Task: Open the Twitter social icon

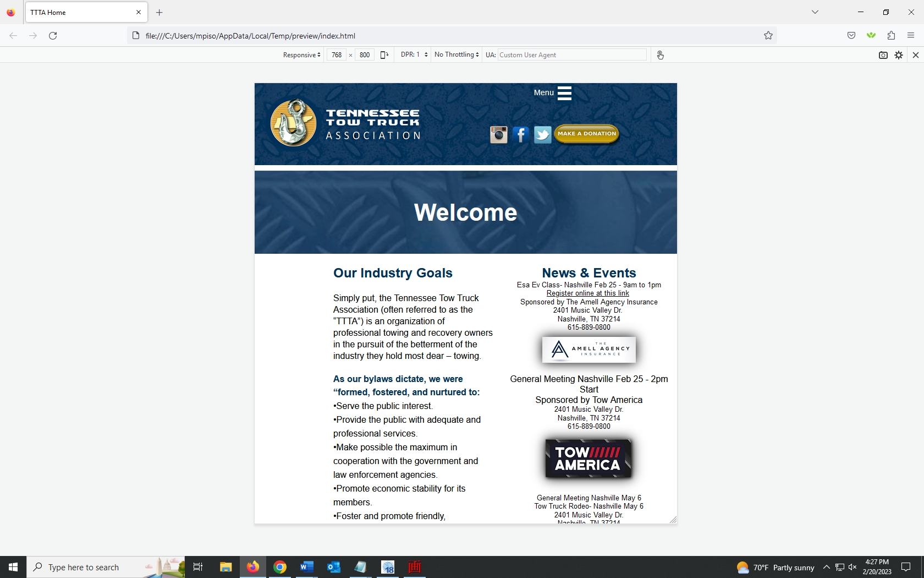Action: (542, 134)
